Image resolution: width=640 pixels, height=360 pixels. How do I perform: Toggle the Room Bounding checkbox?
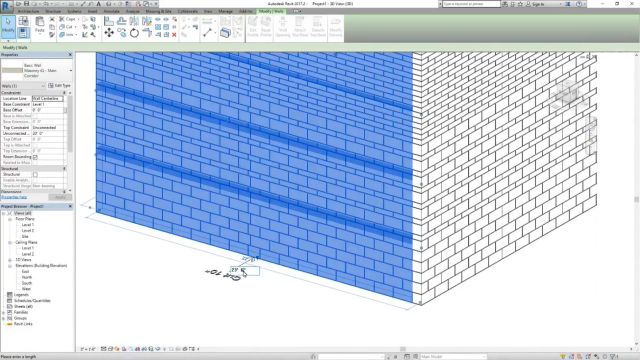(35, 157)
